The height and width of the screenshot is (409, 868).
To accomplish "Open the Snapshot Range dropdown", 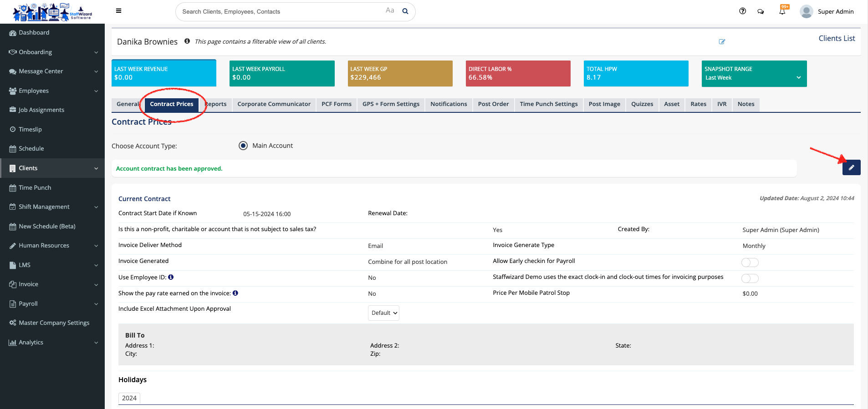I will coord(754,78).
